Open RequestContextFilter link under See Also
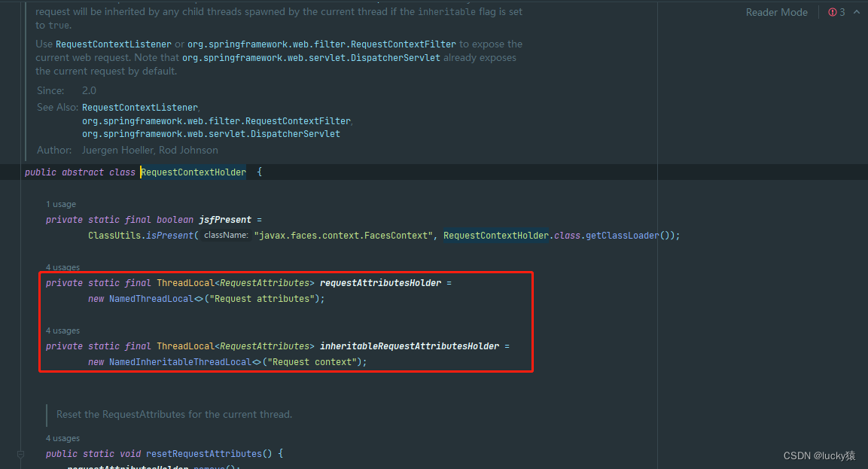Viewport: 868px width, 469px height. tap(217, 120)
